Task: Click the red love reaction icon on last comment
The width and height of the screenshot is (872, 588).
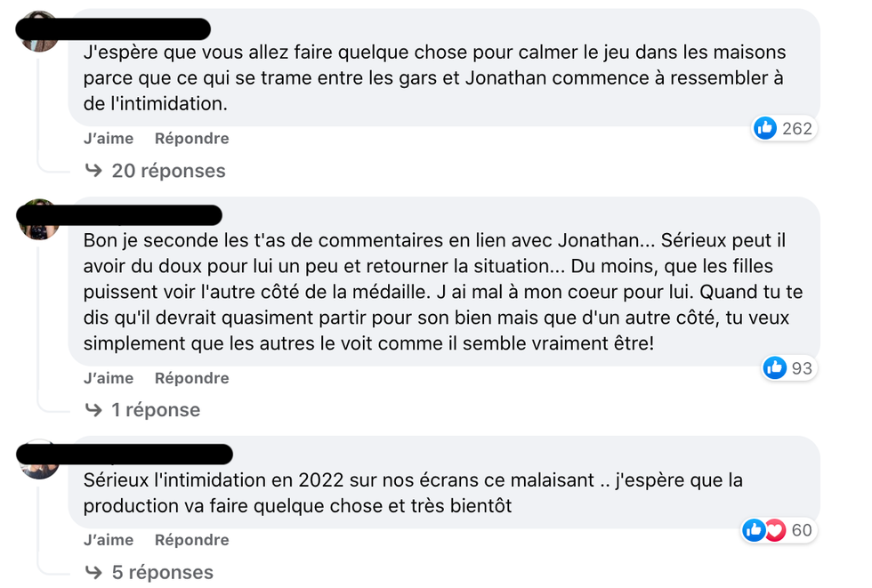Action: click(x=775, y=529)
